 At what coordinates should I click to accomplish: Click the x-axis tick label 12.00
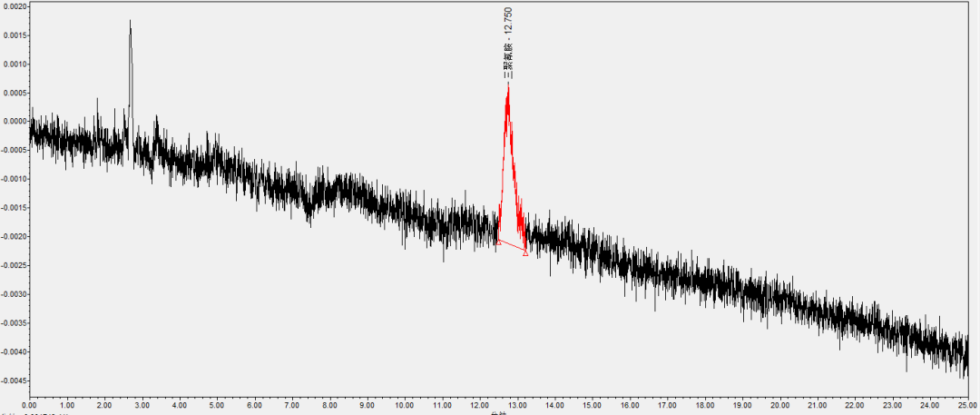coord(480,405)
